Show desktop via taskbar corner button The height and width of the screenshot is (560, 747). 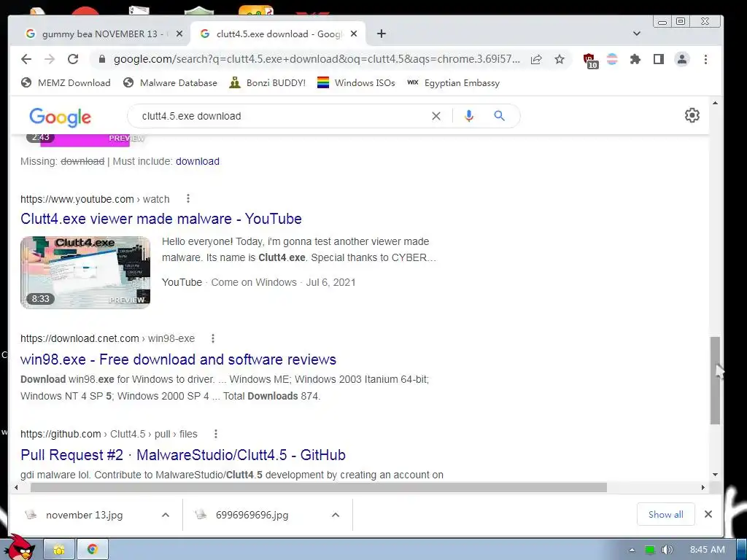(x=742, y=550)
